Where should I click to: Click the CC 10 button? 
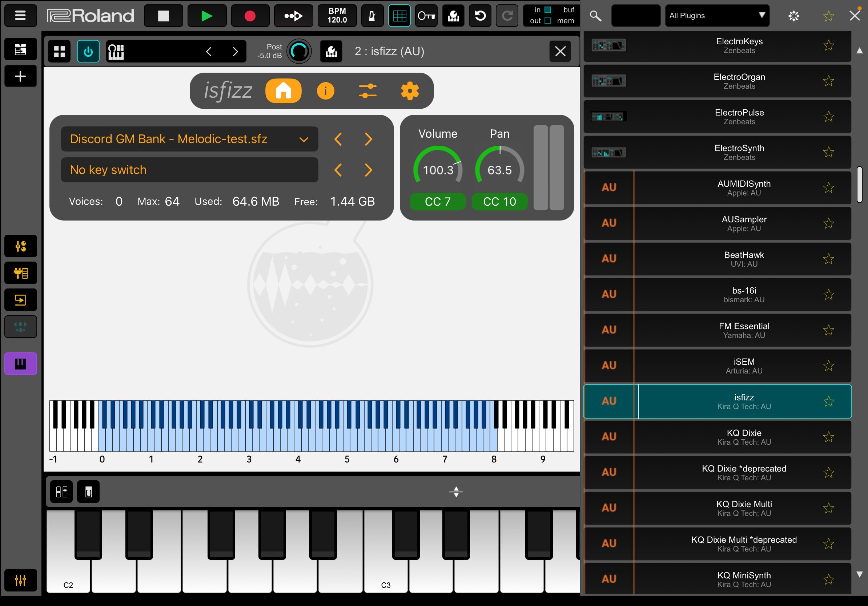[499, 202]
